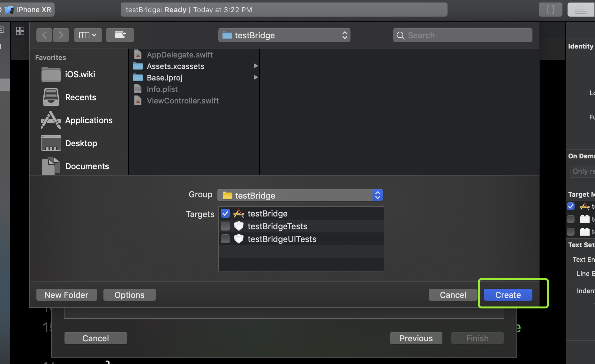This screenshot has width=595, height=364.
Task: Go forward in the file browser
Action: 61,35
